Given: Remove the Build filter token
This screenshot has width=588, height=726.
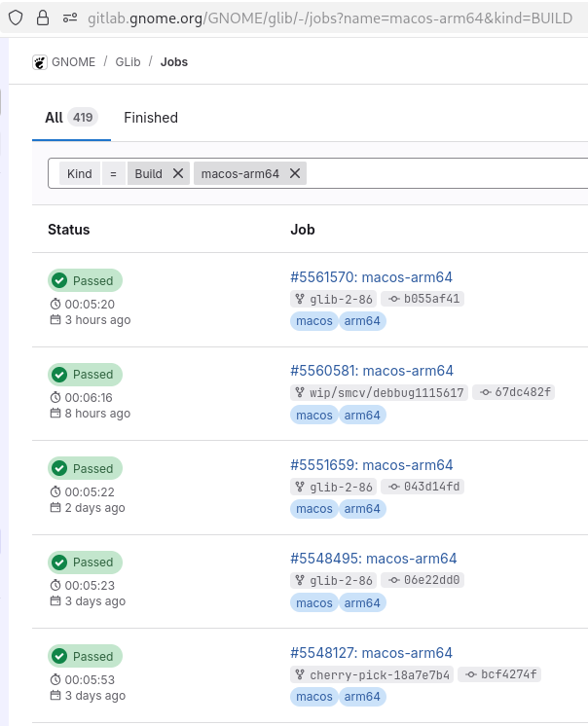Looking at the screenshot, I should coord(177,173).
